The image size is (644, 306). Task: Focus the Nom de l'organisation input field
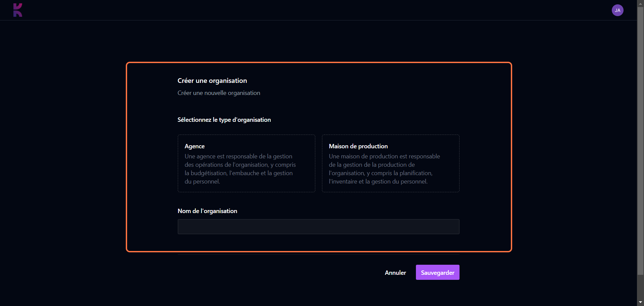[x=318, y=227]
